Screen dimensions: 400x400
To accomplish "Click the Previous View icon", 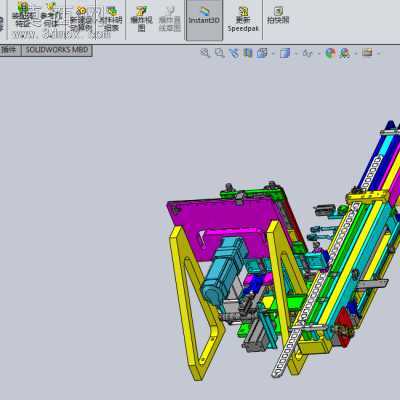I will click(x=234, y=53).
